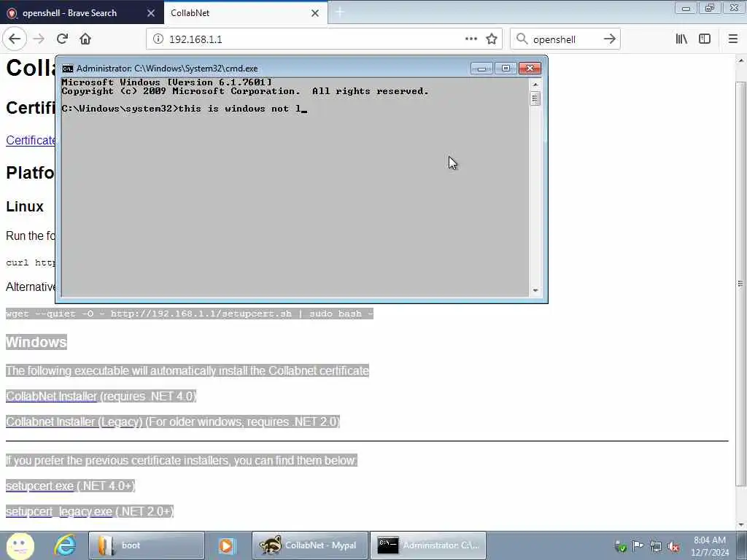Click the muted volume tray icon
The height and width of the screenshot is (560, 747).
(673, 547)
